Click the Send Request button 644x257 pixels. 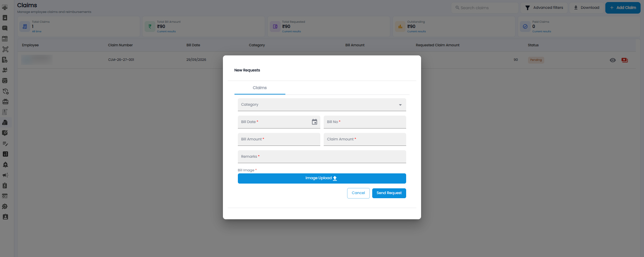[x=389, y=193]
